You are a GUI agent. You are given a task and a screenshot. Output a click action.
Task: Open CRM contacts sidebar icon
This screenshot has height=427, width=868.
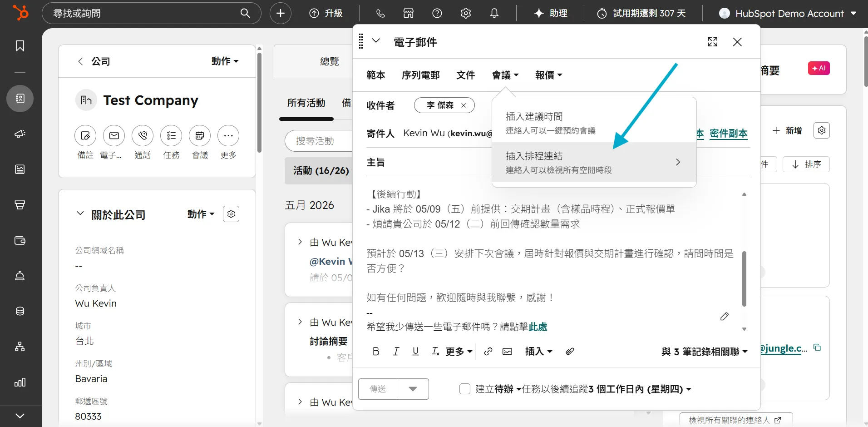[20, 99]
